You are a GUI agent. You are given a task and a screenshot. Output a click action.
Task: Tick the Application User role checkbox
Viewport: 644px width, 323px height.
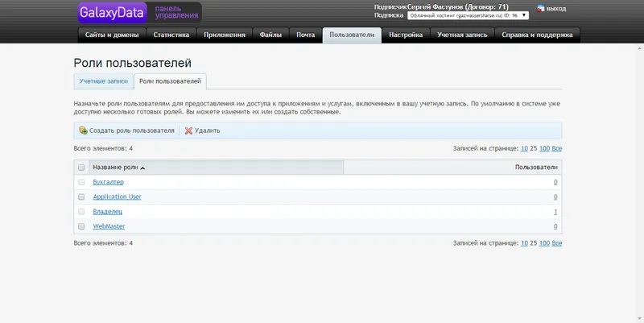click(81, 197)
